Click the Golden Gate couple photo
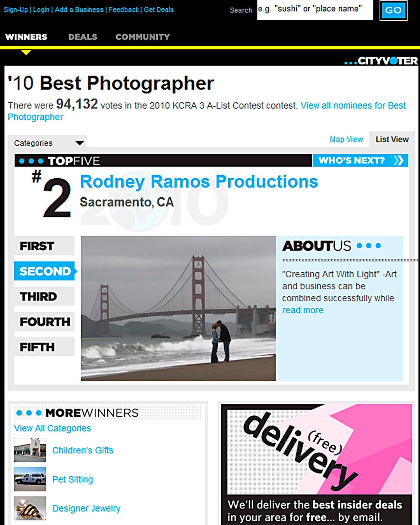 [178, 308]
